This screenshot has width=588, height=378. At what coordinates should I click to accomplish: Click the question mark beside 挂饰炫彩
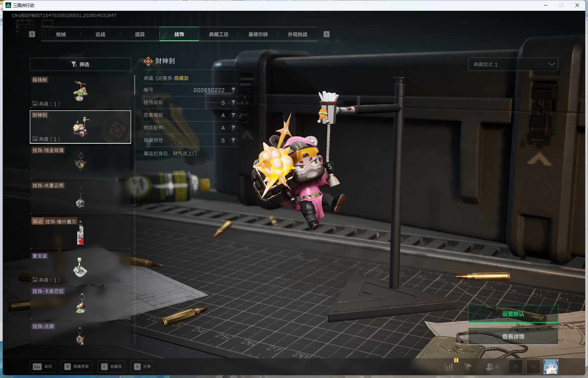233,103
